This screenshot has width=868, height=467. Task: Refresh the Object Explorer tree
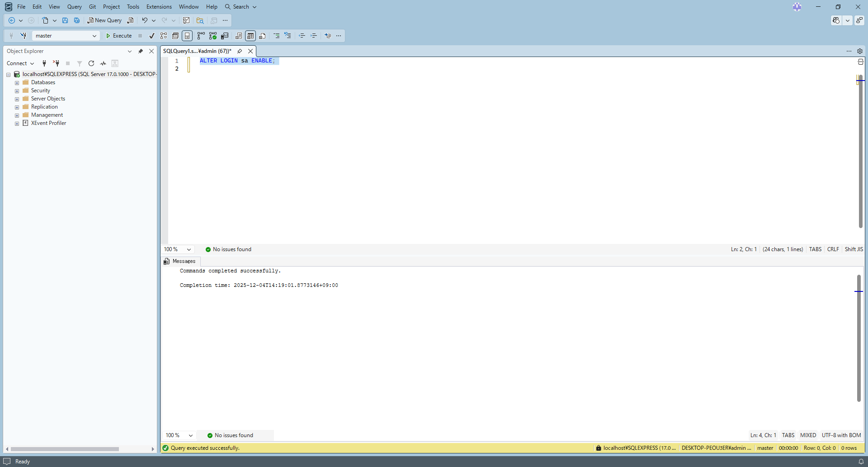pyautogui.click(x=91, y=63)
